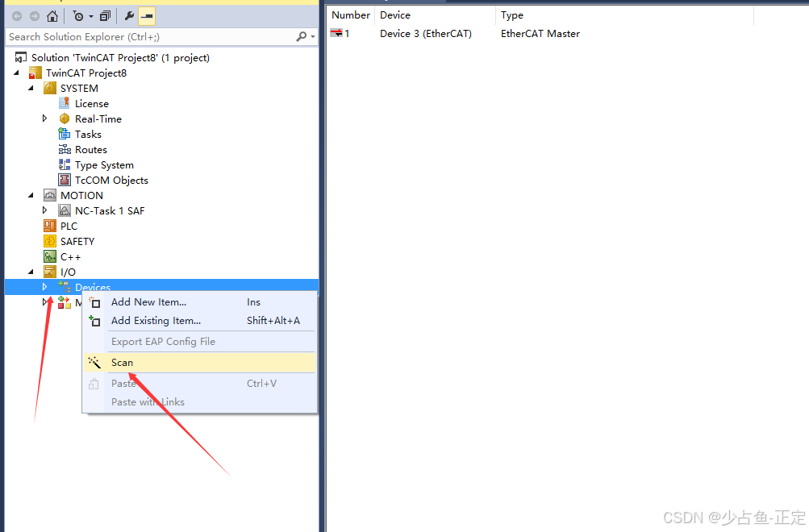Image resolution: width=809 pixels, height=532 pixels.
Task: Click the MOTION icon
Action: point(50,195)
